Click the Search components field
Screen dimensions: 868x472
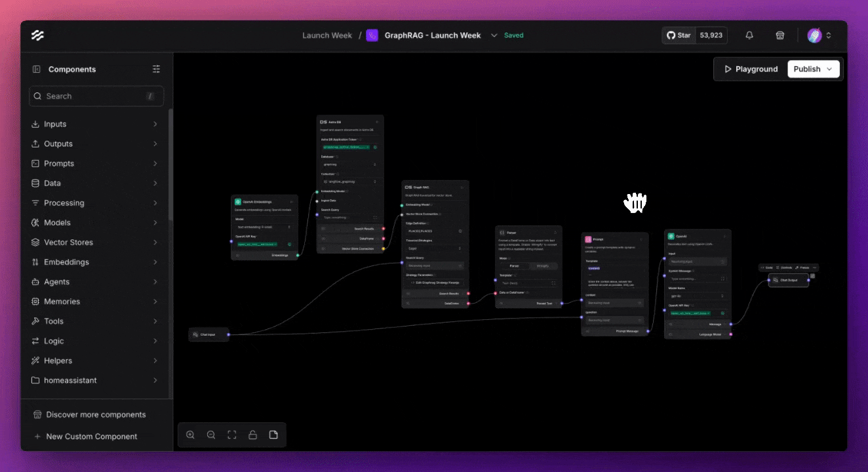[96, 96]
